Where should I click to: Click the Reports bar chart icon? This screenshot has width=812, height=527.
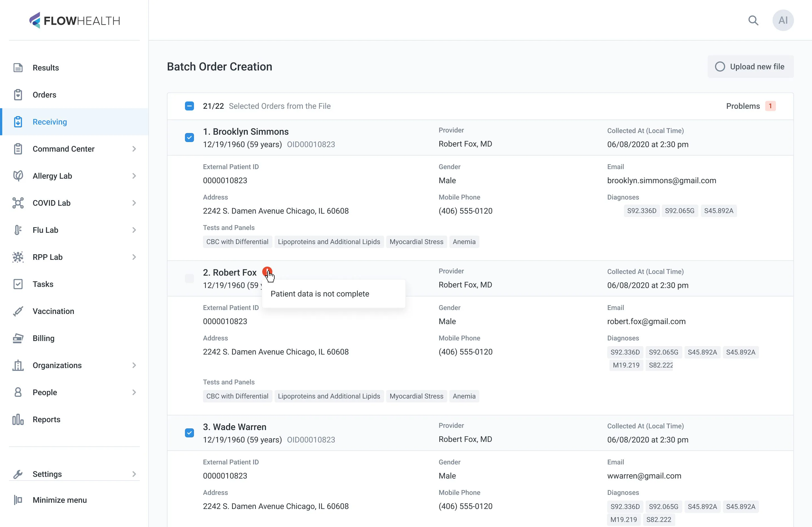(18, 419)
